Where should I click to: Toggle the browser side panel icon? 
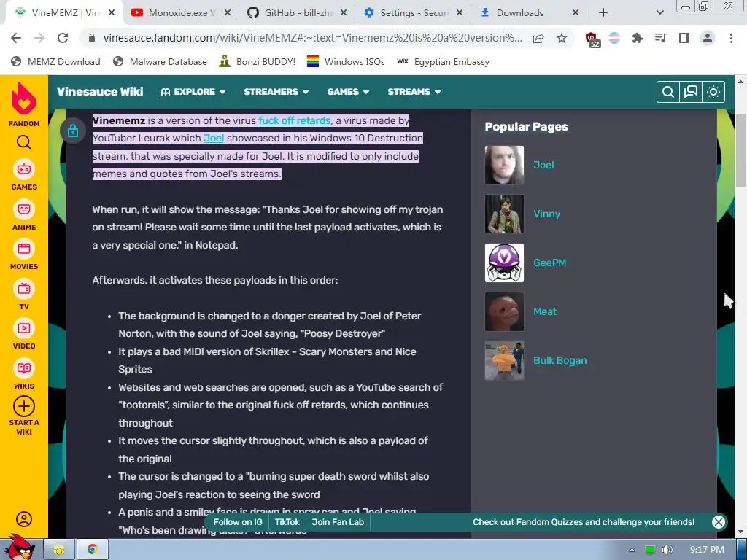(684, 38)
